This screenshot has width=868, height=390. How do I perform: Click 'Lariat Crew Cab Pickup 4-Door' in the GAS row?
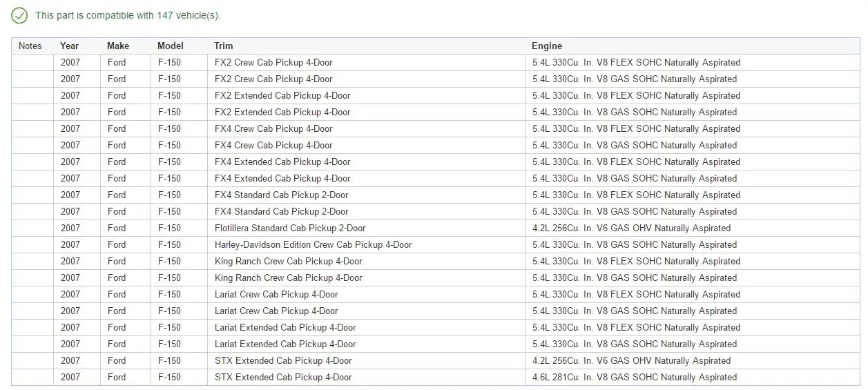[x=276, y=311]
